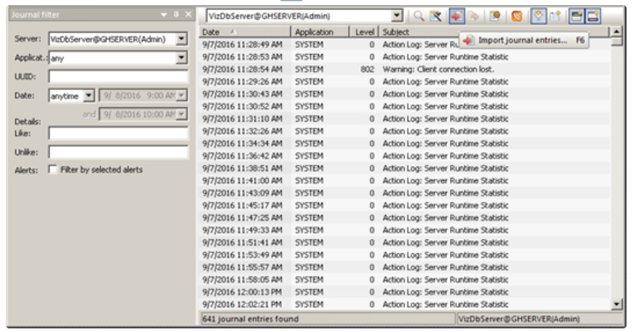644x332 pixels.
Task: Select the entry dated 9/7/2016 11:31:10 AM
Action: tap(405, 118)
